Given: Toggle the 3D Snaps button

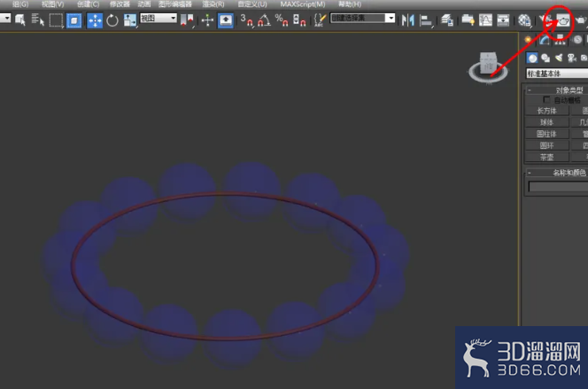Looking at the screenshot, I should pyautogui.click(x=246, y=20).
